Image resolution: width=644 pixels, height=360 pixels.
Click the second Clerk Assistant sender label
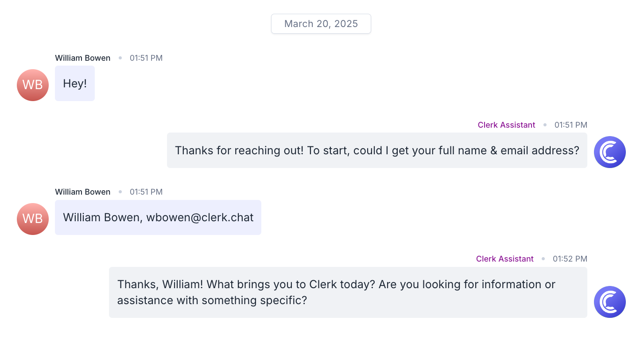[x=505, y=259]
